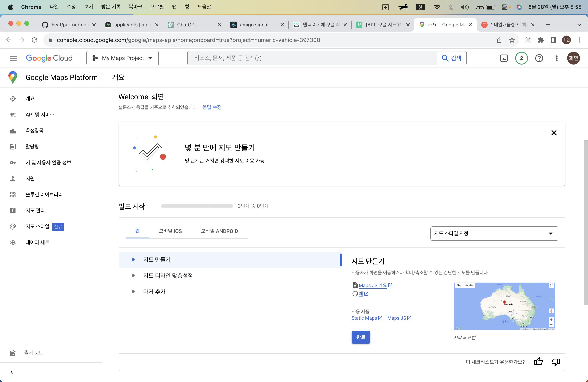Focus the 리소스, 문서, 제품 search field
The height and width of the screenshot is (382, 588).
[x=312, y=58]
